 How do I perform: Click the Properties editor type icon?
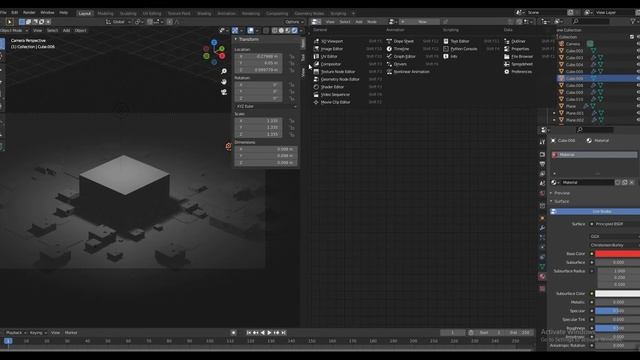tap(544, 130)
